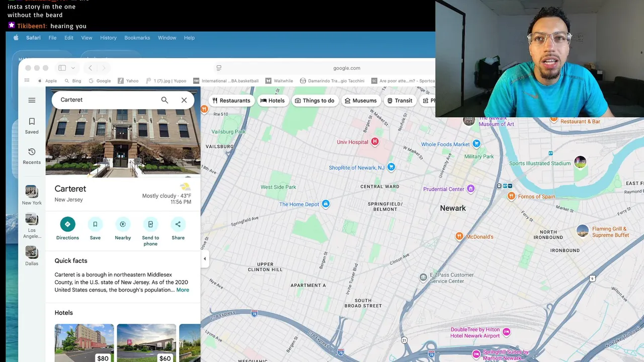Save Carteret to a list

[x=95, y=229]
